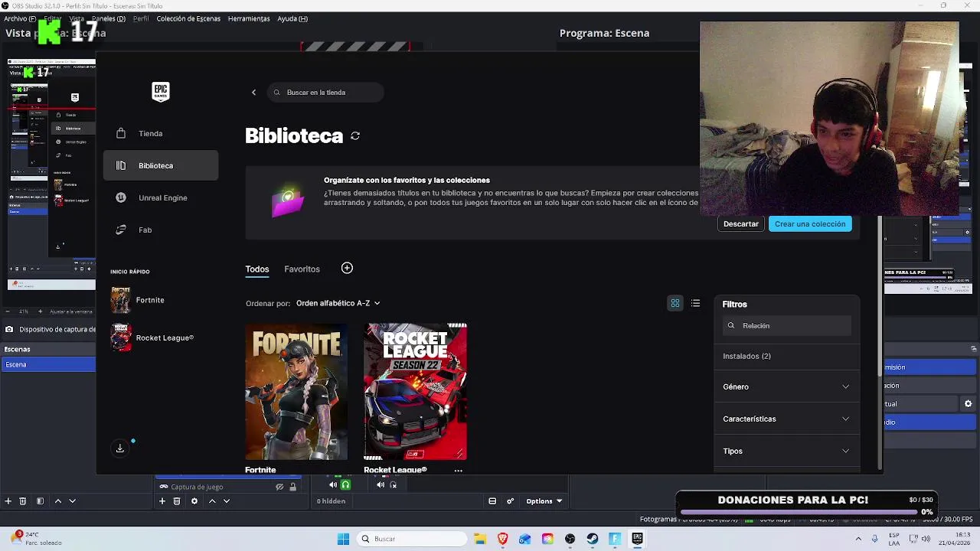The height and width of the screenshot is (551, 980).
Task: Expand the Características filter
Action: [786, 419]
